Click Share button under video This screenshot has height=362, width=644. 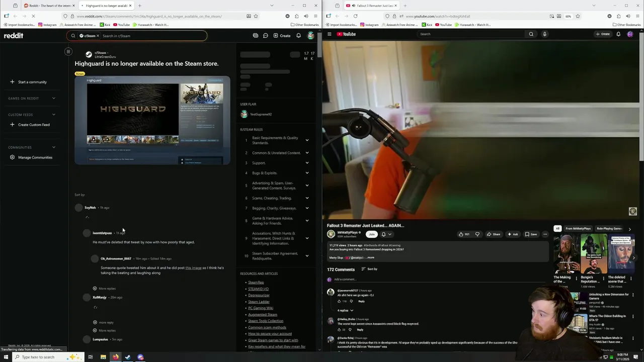coord(493,234)
